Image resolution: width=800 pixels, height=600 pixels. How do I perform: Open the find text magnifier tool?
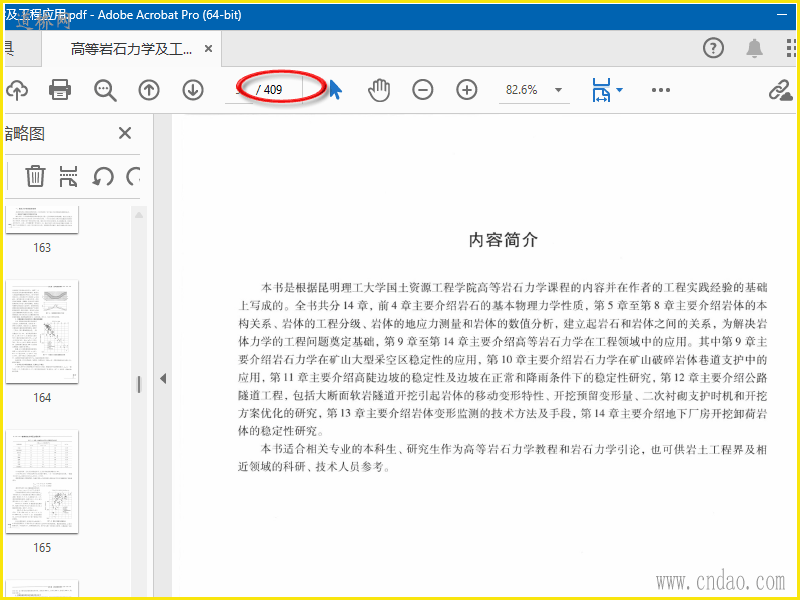click(x=105, y=90)
